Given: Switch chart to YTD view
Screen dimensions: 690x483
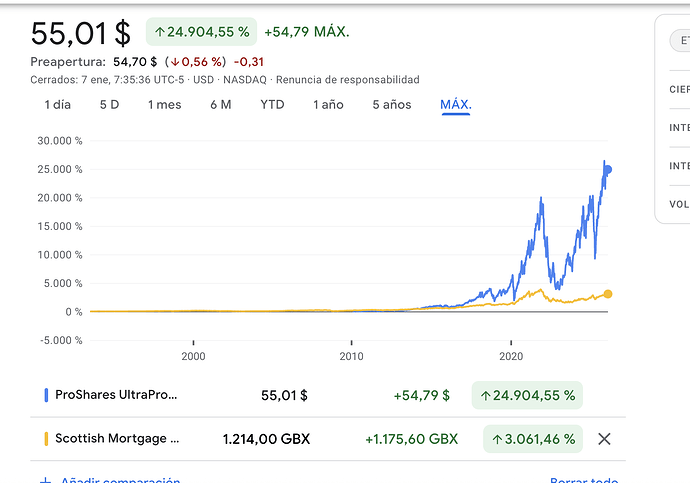Looking at the screenshot, I should point(272,105).
